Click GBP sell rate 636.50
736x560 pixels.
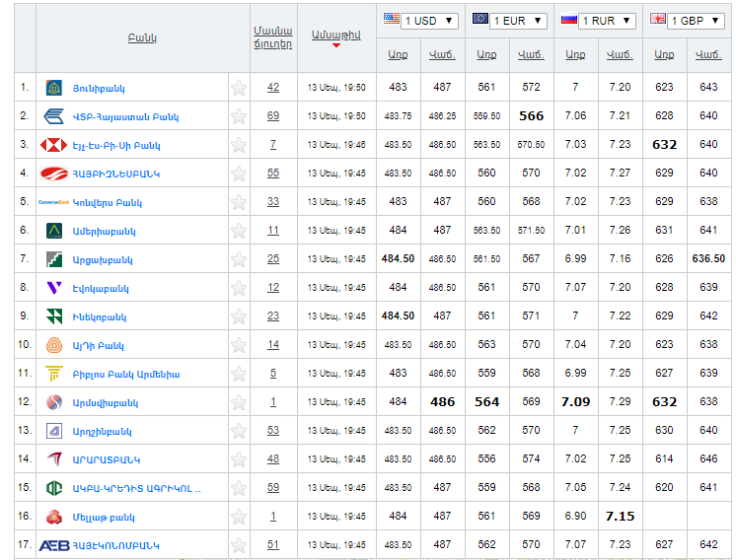pyautogui.click(x=708, y=258)
